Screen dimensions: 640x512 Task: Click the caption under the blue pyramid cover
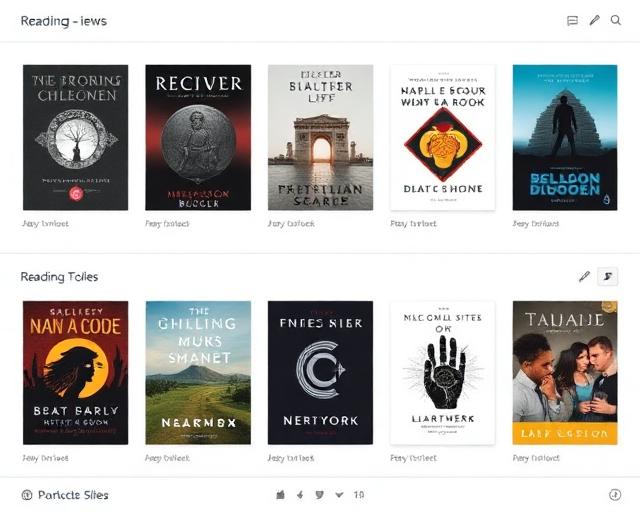(536, 223)
